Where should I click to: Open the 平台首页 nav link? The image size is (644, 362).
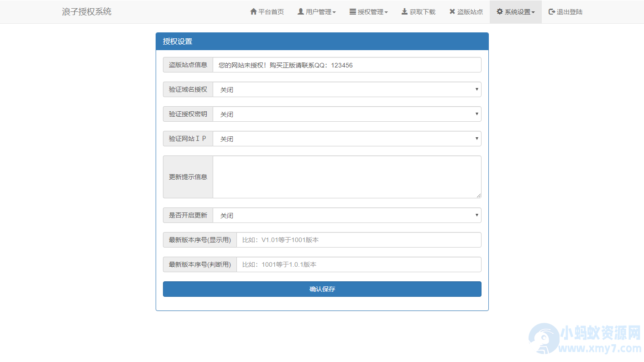pyautogui.click(x=267, y=12)
